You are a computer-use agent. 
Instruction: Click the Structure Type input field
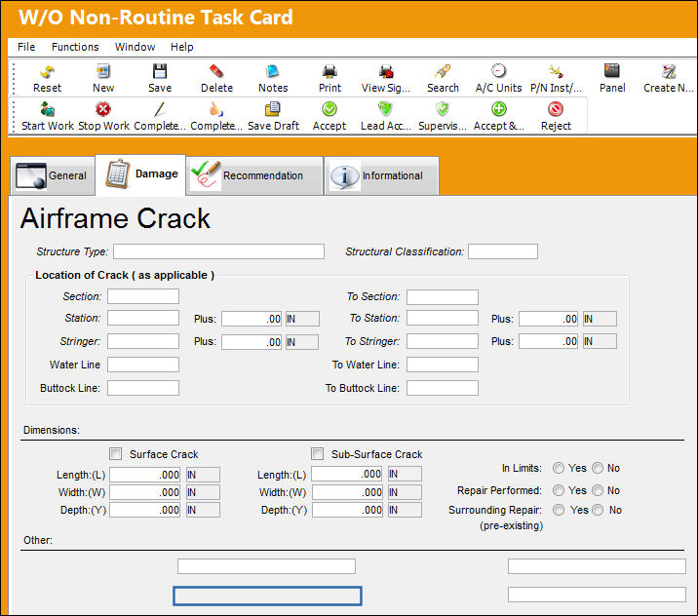tap(218, 251)
